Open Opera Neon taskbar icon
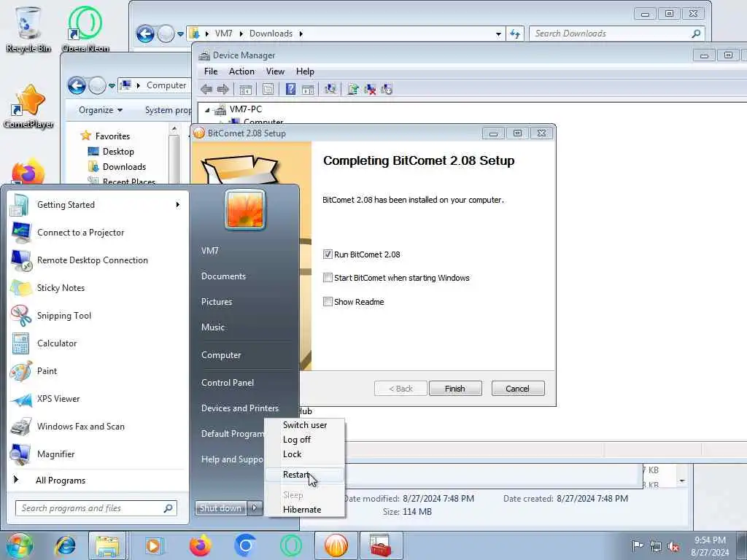747x560 pixels. (291, 545)
